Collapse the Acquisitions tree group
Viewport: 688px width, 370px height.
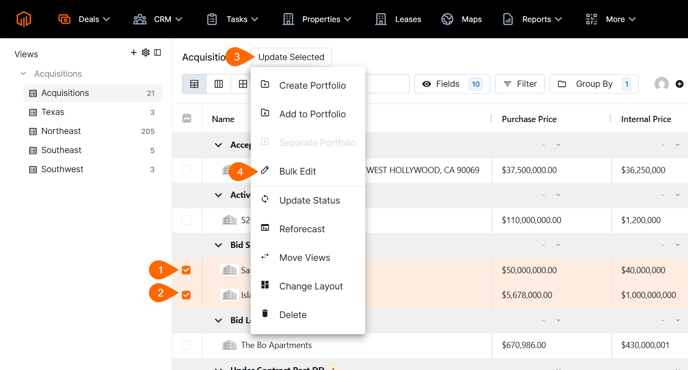[23, 74]
